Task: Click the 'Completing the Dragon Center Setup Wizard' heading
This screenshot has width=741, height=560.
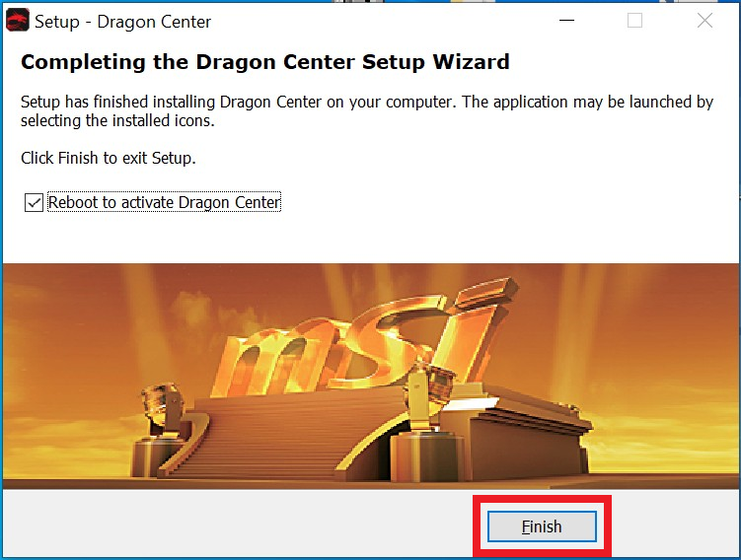Action: coord(265,62)
